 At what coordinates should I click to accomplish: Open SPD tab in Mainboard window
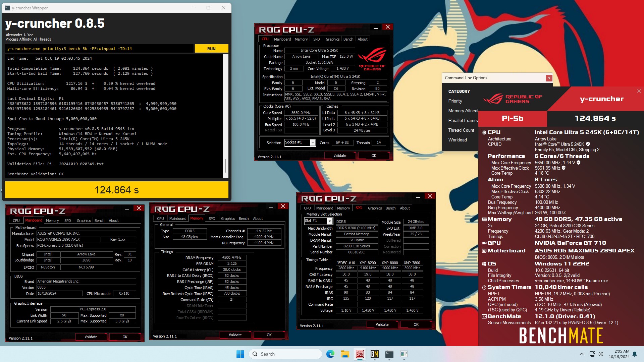coord(67,221)
